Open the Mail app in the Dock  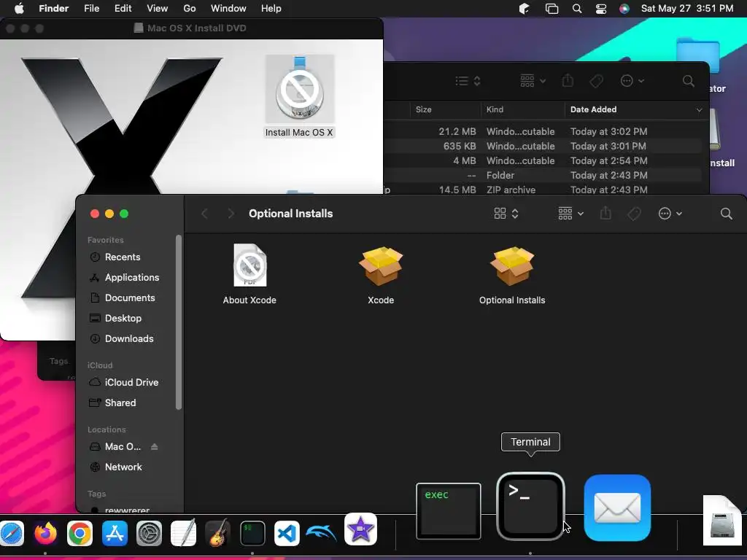click(x=617, y=507)
